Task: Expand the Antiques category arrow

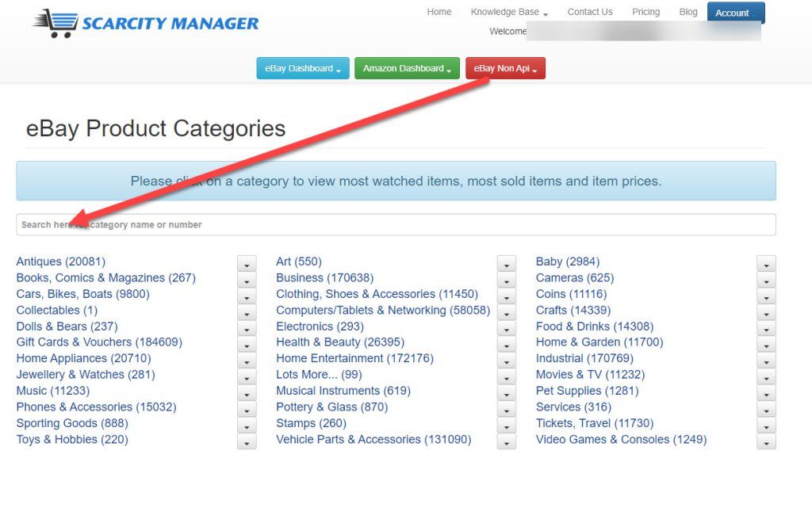Action: point(247,265)
